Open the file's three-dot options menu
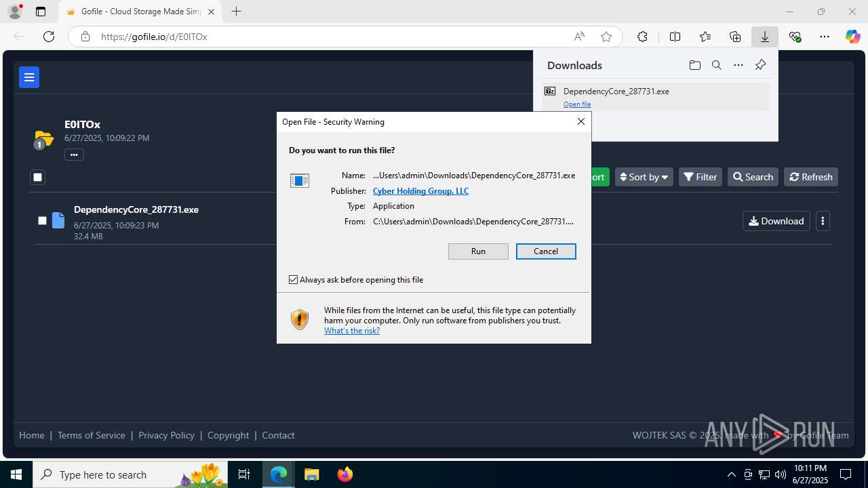 tap(823, 221)
